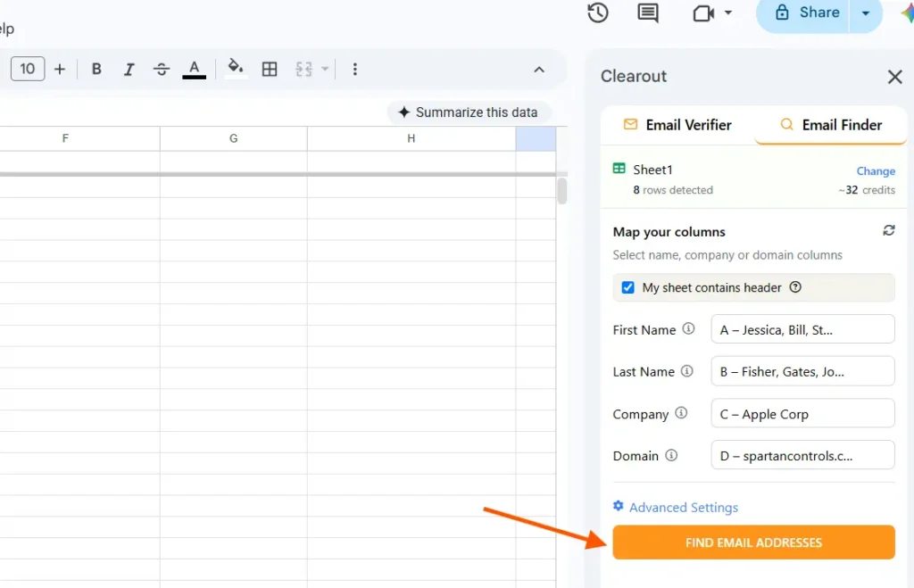The image size is (914, 588).
Task: Show First Name info icon
Action: (688, 328)
